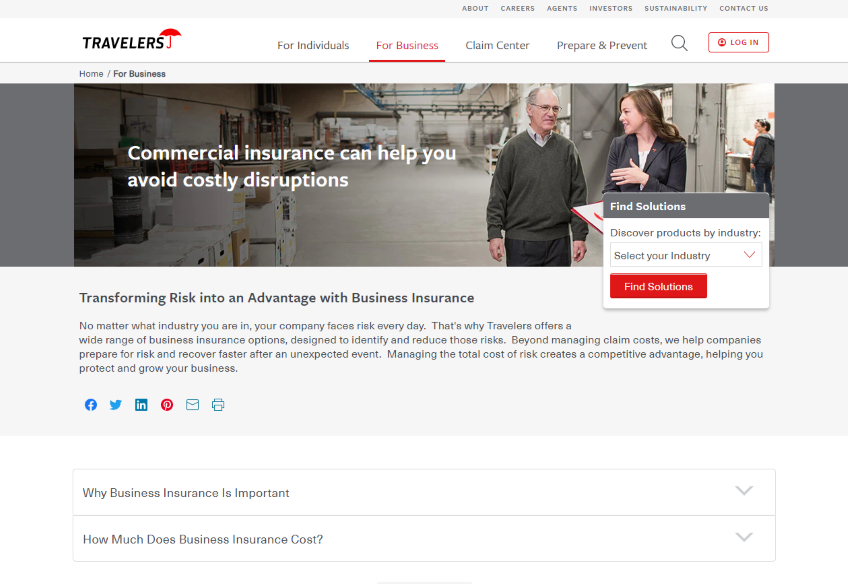Click the Discover products by industry label
The image size is (848, 584).
(x=685, y=233)
